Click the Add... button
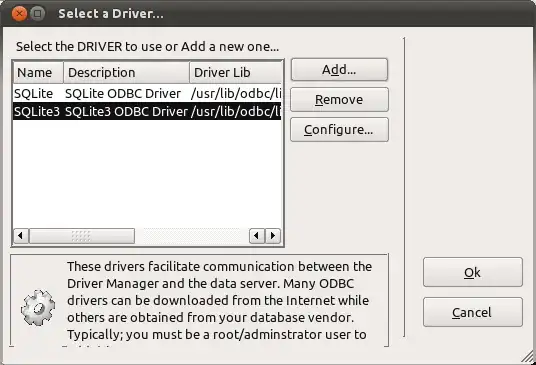This screenshot has width=536, height=365. 339,70
